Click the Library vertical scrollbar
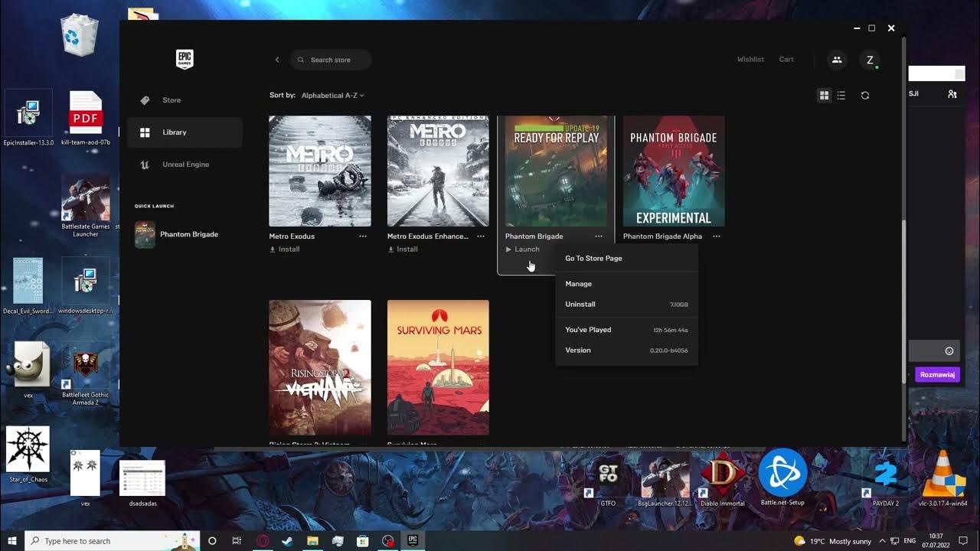Screen dimensions: 980x551 coord(903,329)
